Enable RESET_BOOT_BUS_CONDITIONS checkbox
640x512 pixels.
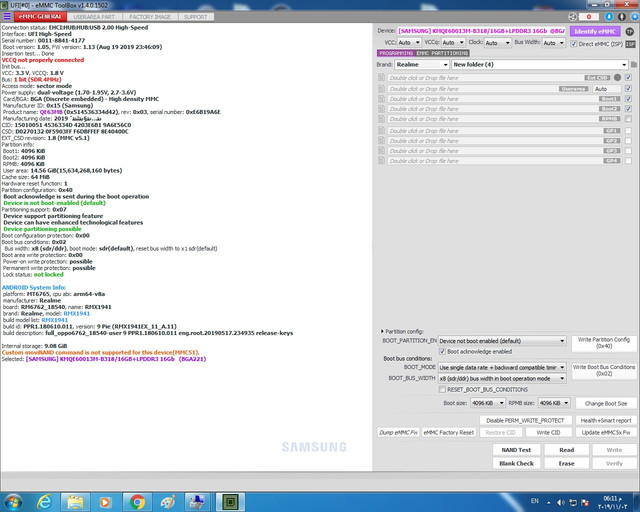442,390
